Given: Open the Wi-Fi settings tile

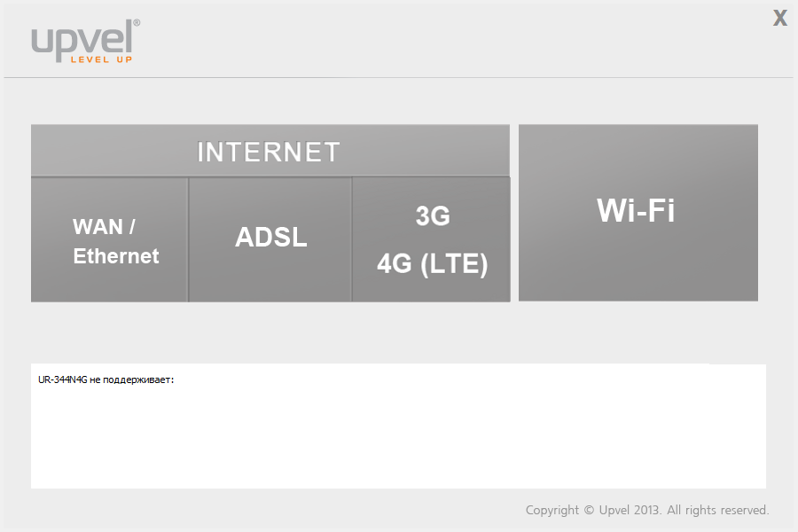Looking at the screenshot, I should click(x=638, y=213).
